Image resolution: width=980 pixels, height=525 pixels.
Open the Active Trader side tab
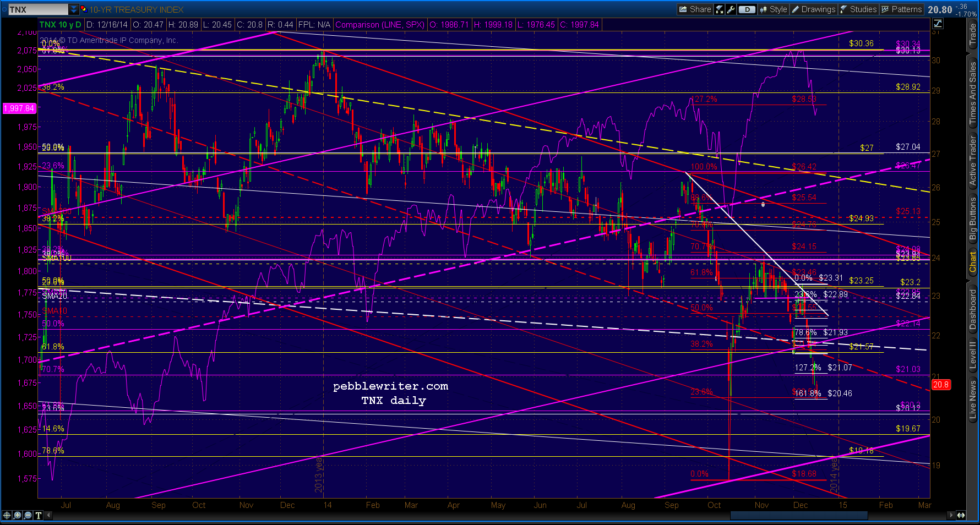click(973, 161)
